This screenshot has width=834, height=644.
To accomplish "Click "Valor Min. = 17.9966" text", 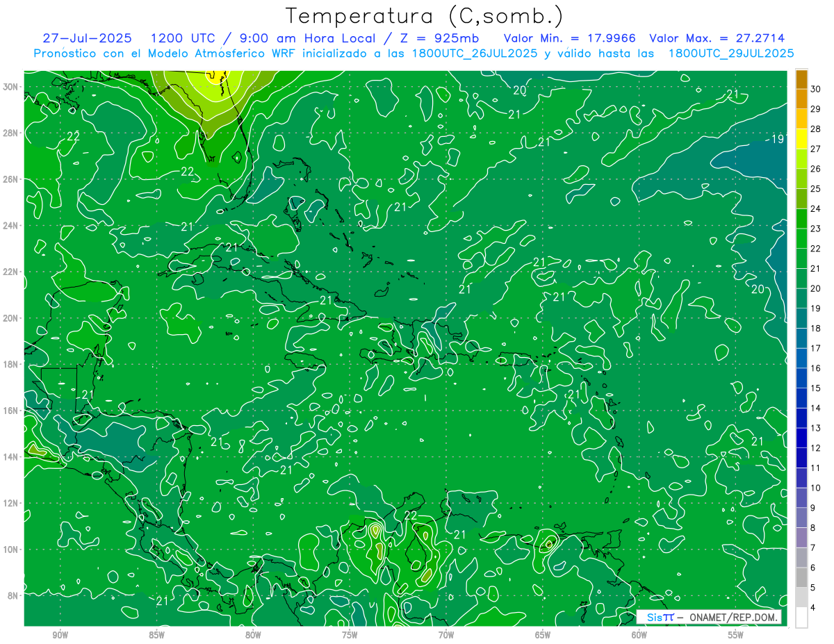I will tap(569, 38).
